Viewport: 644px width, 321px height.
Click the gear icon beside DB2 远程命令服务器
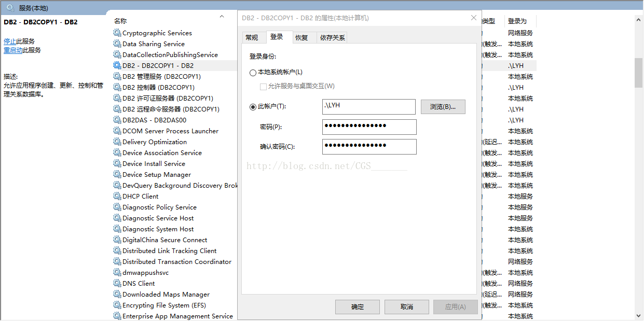pyautogui.click(x=117, y=109)
